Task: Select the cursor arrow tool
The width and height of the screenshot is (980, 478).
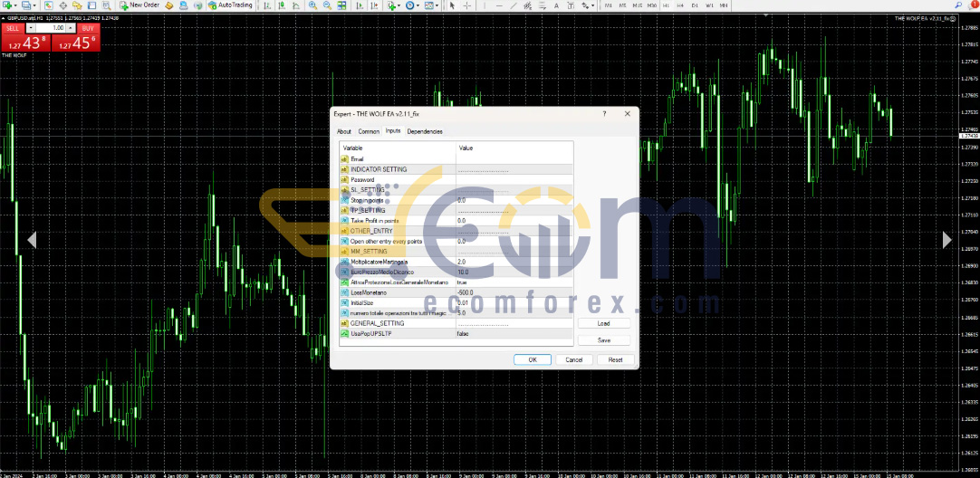Action: coord(452,5)
